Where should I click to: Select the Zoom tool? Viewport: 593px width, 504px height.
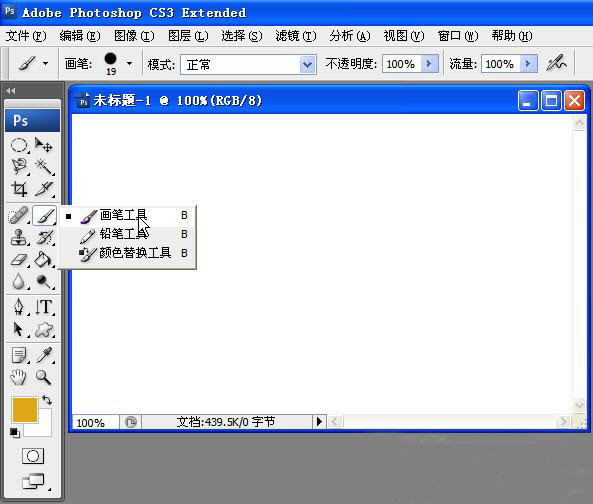(43, 377)
